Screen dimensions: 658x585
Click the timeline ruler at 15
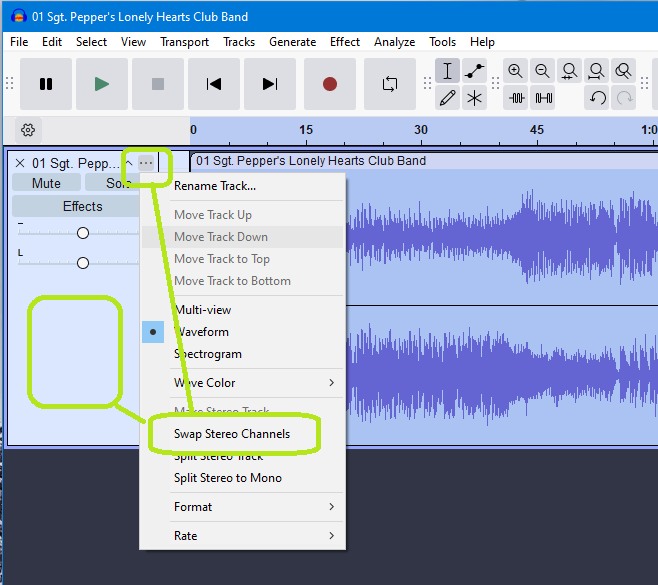click(x=306, y=130)
